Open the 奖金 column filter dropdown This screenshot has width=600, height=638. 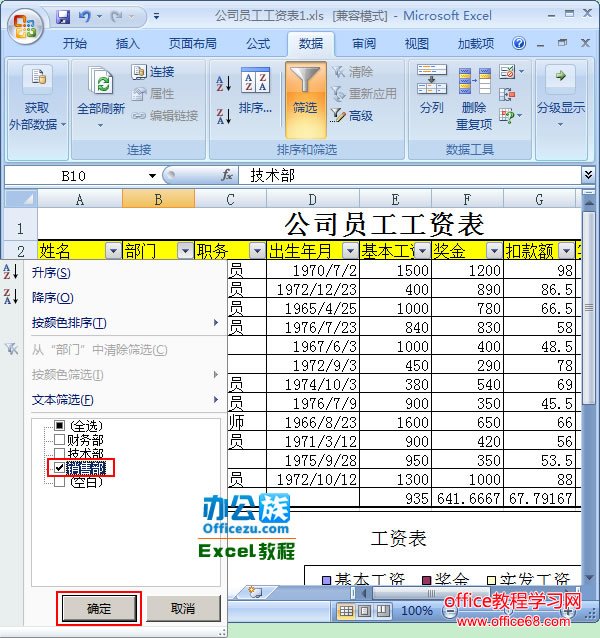495,251
